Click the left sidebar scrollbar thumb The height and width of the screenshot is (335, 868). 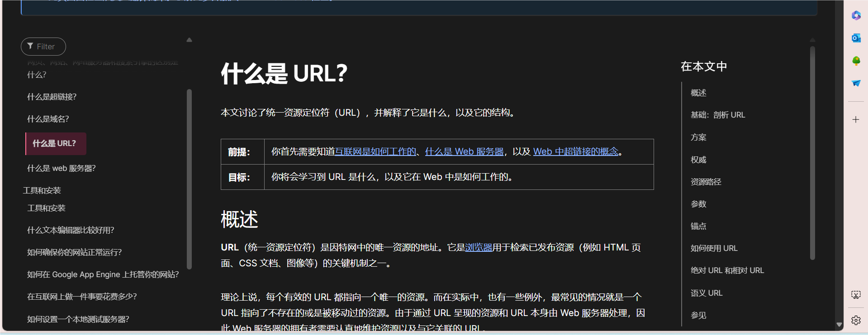pos(189,179)
